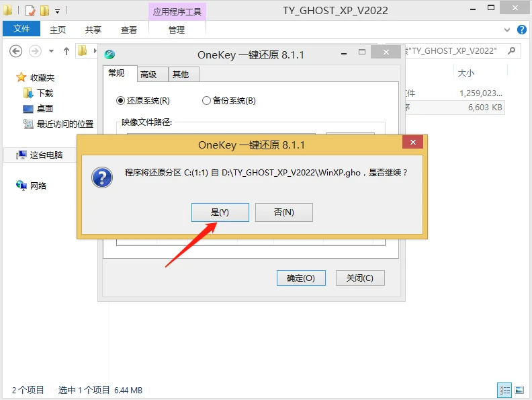Open 下载 folder in navigation pane
Viewport: 532px width, 400px height.
[x=45, y=93]
